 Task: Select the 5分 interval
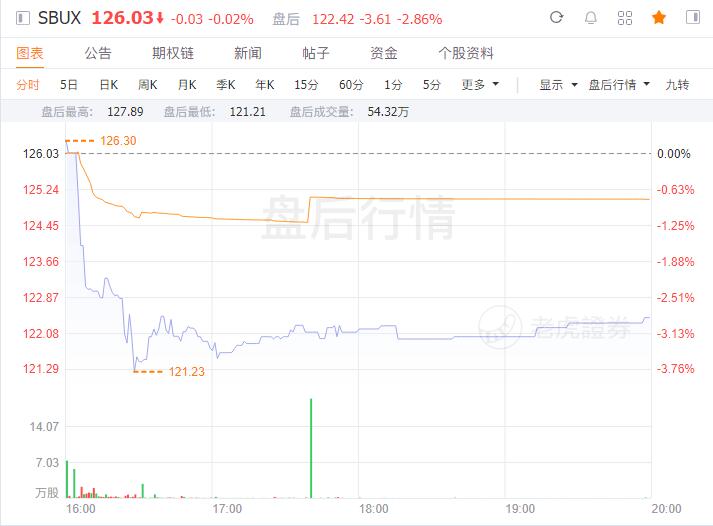(x=432, y=85)
